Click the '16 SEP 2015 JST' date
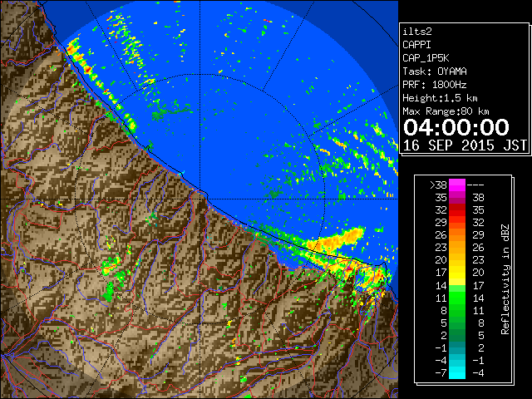This screenshot has width=532, height=399. [465, 145]
